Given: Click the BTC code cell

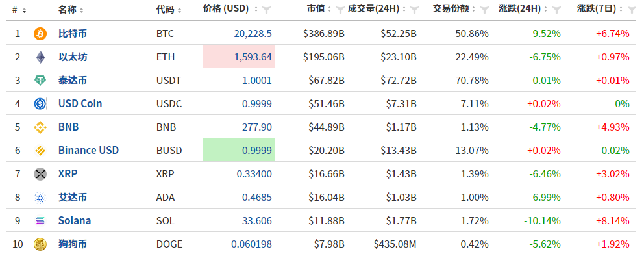Looking at the screenshot, I should [x=165, y=34].
